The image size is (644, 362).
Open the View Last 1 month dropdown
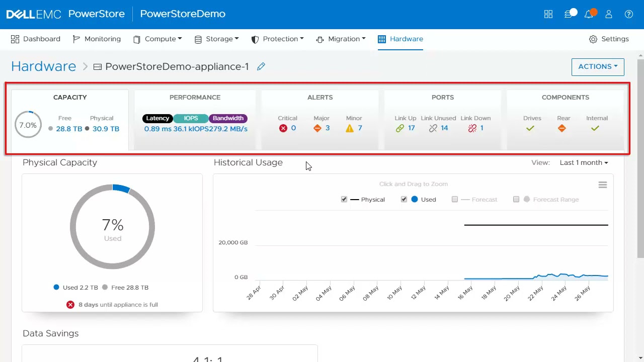click(584, 163)
